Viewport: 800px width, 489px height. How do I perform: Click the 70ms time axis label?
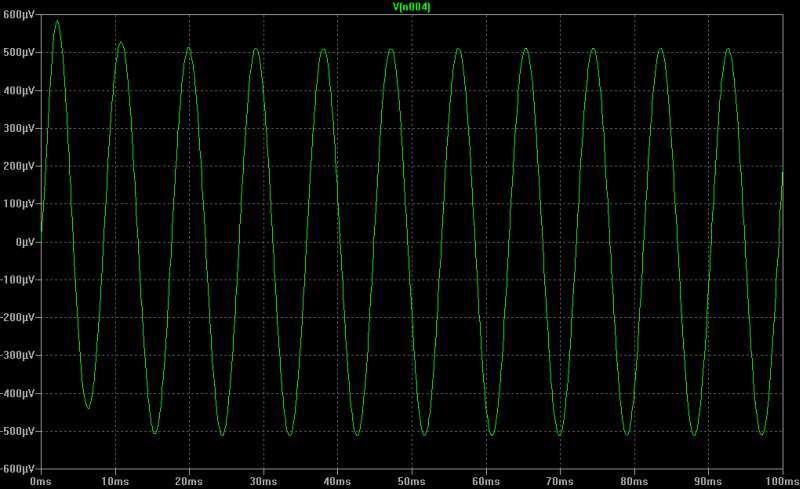tap(560, 481)
